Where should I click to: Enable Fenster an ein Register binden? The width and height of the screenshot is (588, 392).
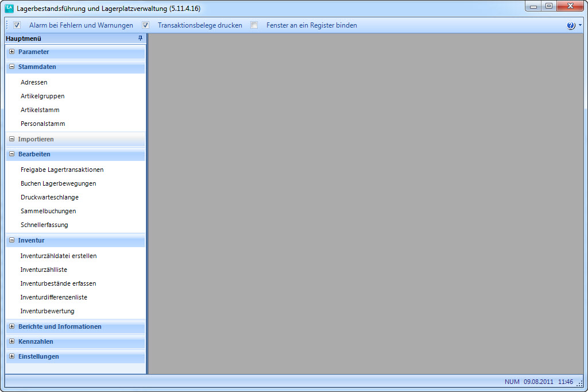coord(254,25)
